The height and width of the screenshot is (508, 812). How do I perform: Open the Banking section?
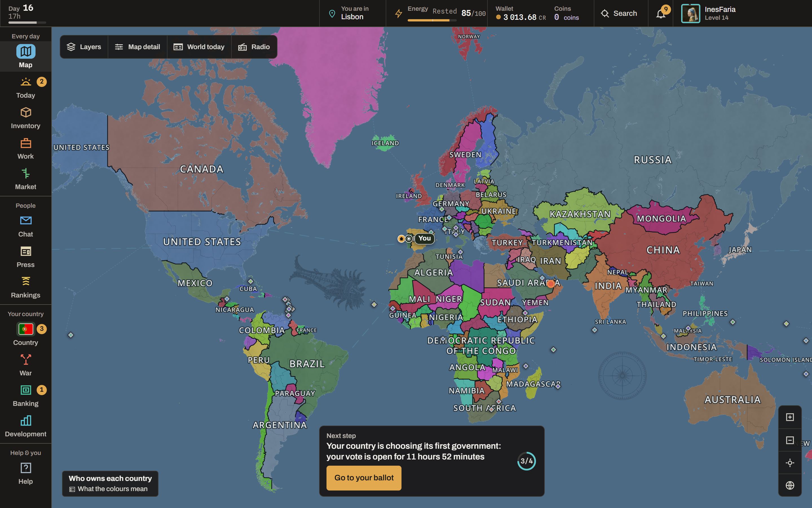pyautogui.click(x=25, y=396)
